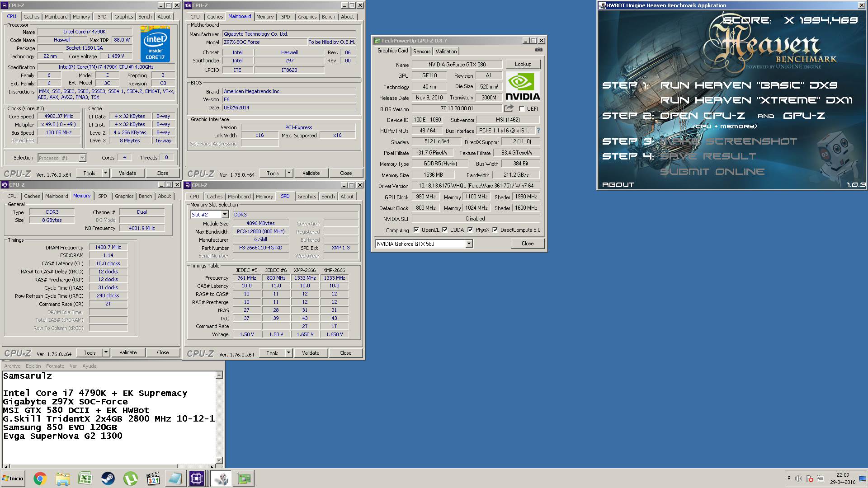Switch to HWBOT Heaven taskbar icon

pyautogui.click(x=221, y=479)
